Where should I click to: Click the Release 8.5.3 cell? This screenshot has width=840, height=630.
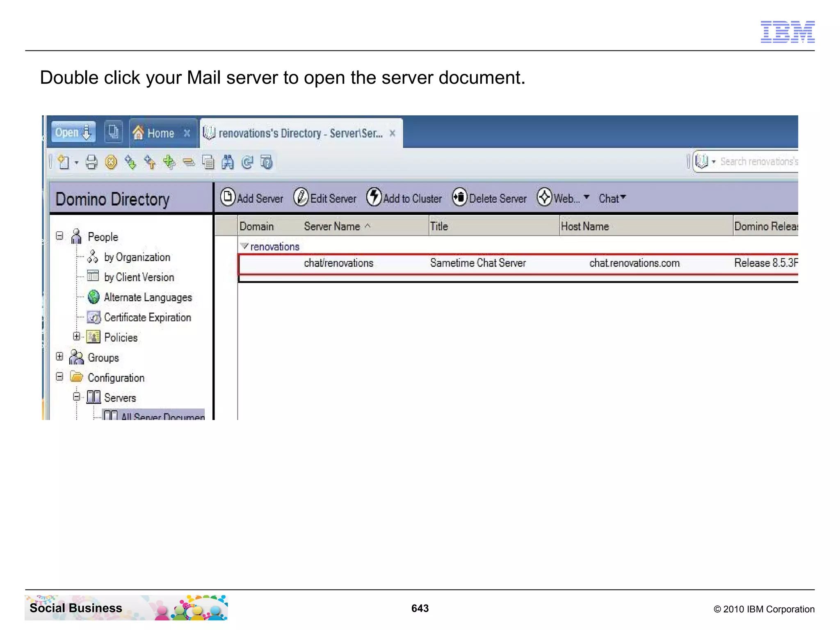click(766, 263)
